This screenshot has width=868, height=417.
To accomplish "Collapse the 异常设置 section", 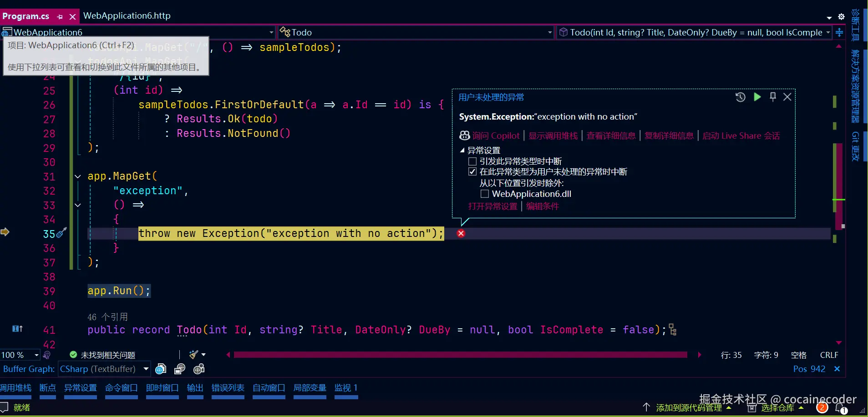I will click(462, 150).
